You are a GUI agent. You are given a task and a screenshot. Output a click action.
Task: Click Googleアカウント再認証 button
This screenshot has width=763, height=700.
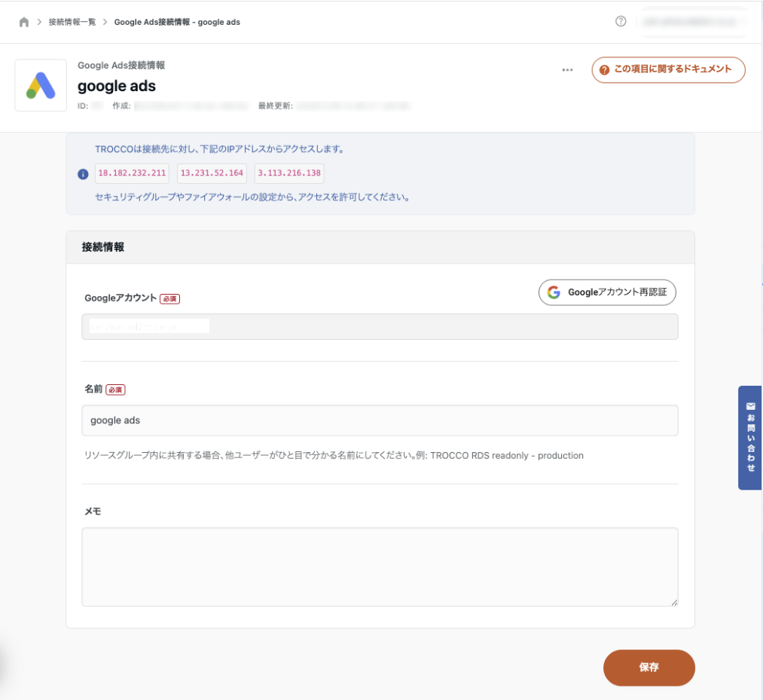[x=607, y=292]
